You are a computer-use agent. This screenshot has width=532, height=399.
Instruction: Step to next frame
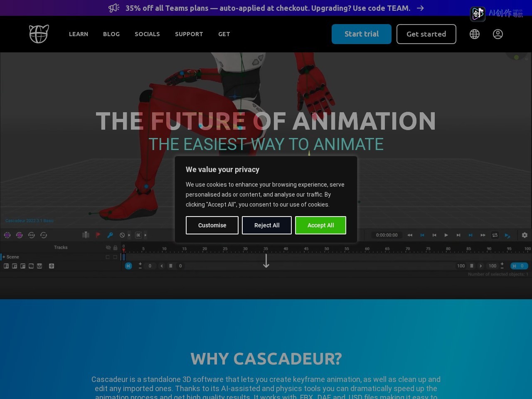coord(458,235)
